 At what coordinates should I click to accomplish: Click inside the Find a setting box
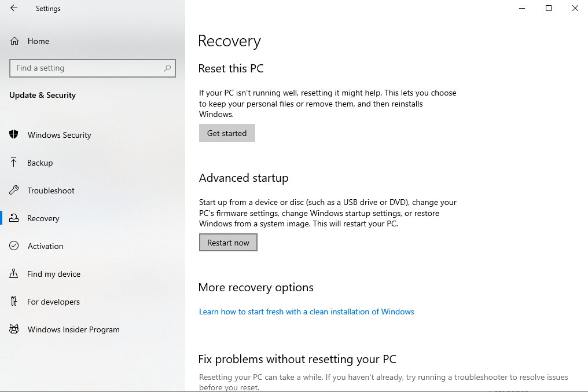click(x=87, y=68)
